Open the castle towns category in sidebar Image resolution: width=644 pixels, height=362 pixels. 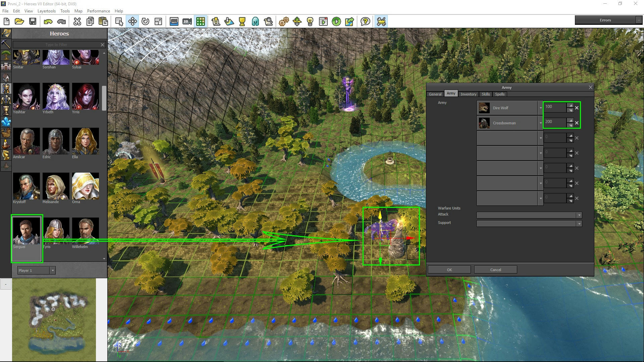coord(6,66)
